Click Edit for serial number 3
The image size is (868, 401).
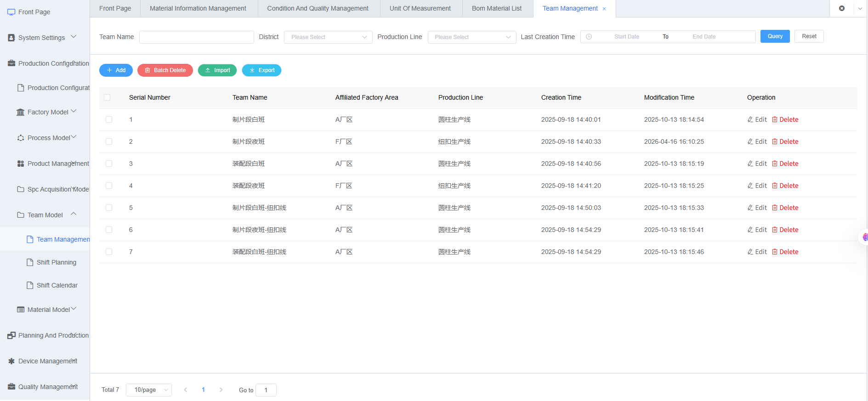[x=757, y=164]
